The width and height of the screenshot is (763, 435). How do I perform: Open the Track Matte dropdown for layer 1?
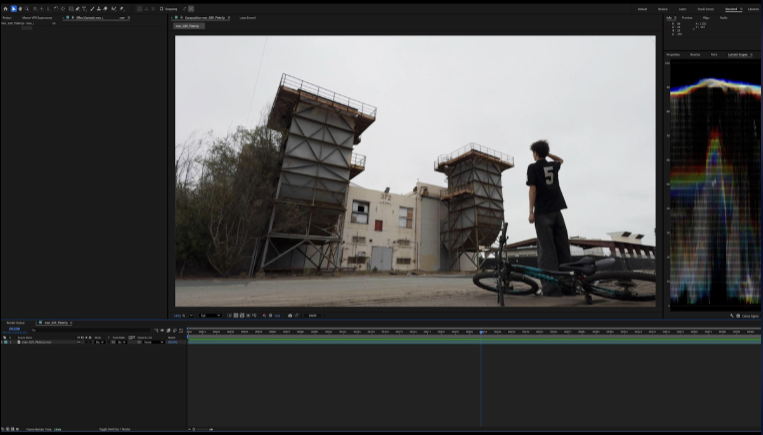click(122, 342)
